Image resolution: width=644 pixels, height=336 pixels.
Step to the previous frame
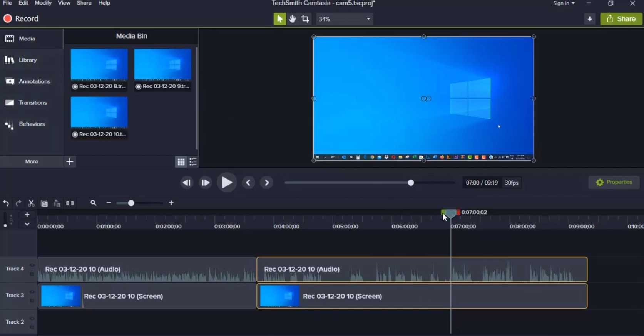[x=187, y=183]
